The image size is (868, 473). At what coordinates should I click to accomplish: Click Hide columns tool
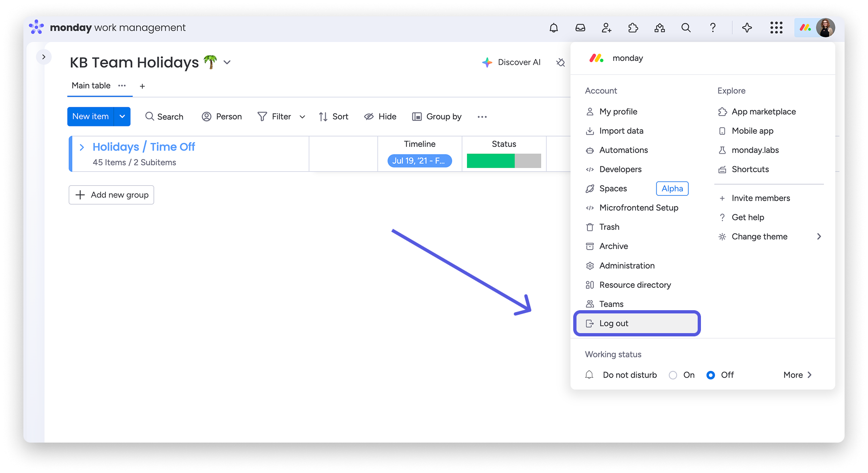tap(380, 116)
